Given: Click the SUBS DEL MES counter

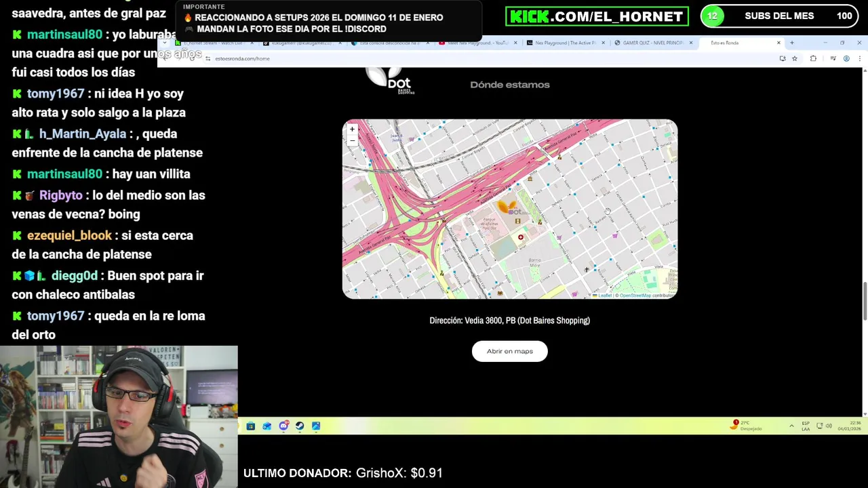Looking at the screenshot, I should tap(779, 16).
